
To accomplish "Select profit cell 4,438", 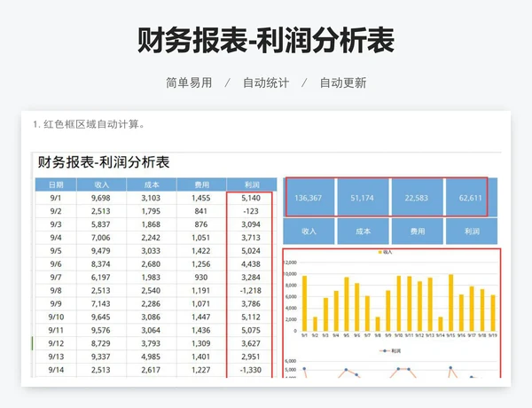I will coord(251,264).
